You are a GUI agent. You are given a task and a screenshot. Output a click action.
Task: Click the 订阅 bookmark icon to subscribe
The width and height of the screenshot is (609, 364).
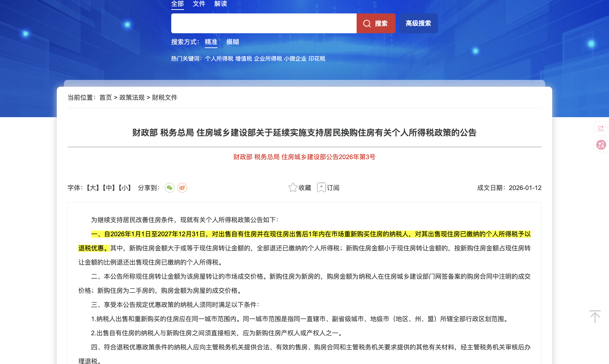click(322, 187)
